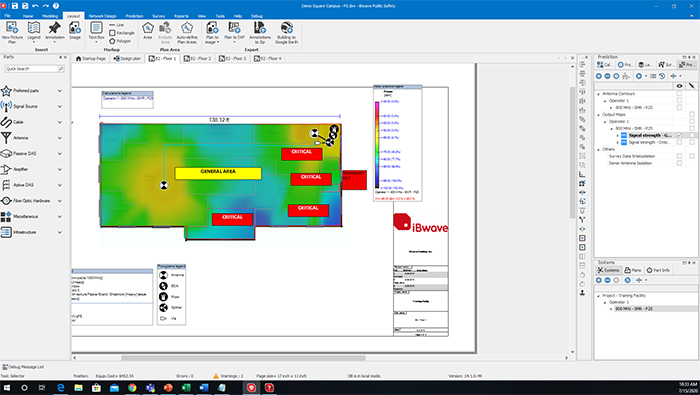This screenshot has width=700, height=395.
Task: Open the Startup Page tab
Action: (91, 58)
